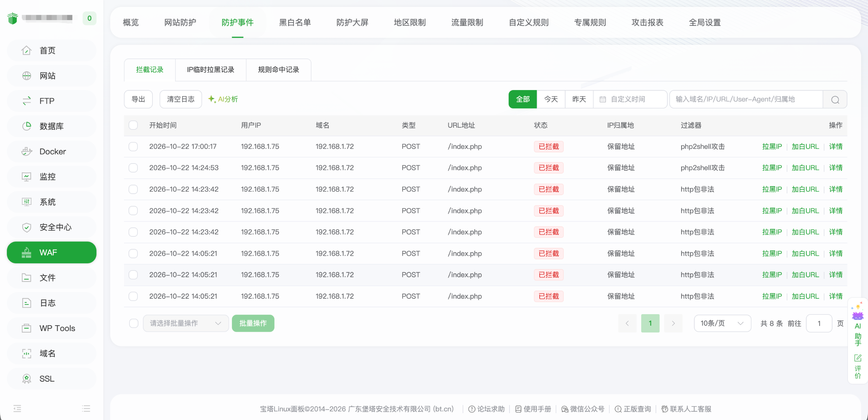Click the 导出 export button
This screenshot has height=420, width=868.
(138, 99)
